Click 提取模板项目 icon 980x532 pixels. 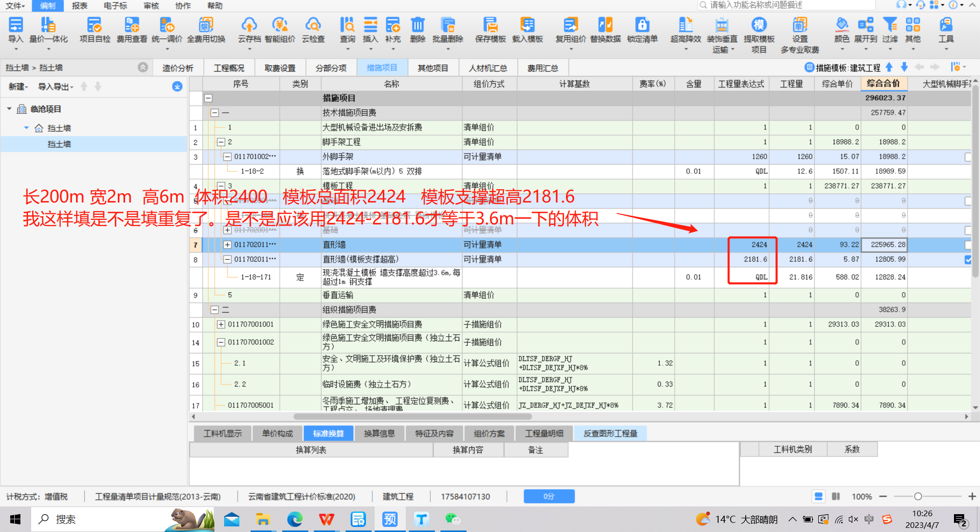(x=759, y=35)
